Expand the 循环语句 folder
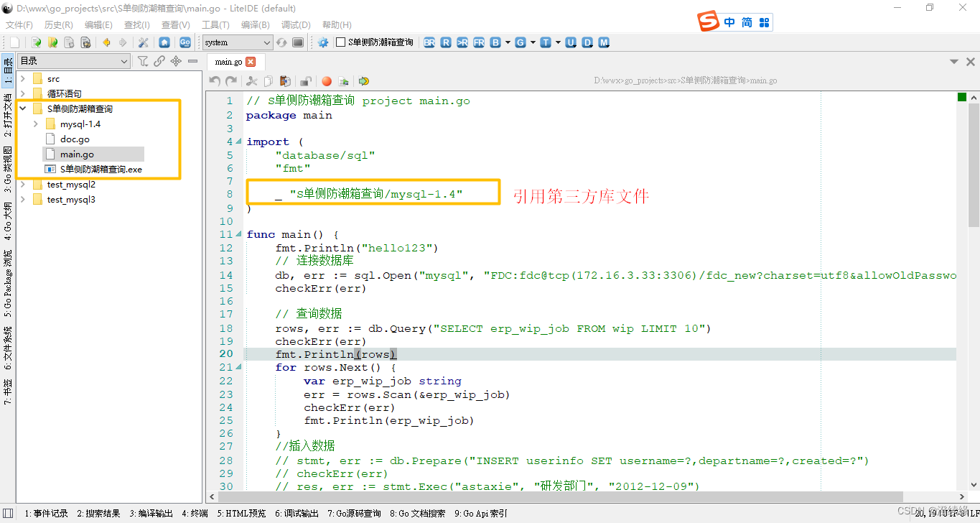Image resolution: width=980 pixels, height=523 pixels. click(22, 93)
